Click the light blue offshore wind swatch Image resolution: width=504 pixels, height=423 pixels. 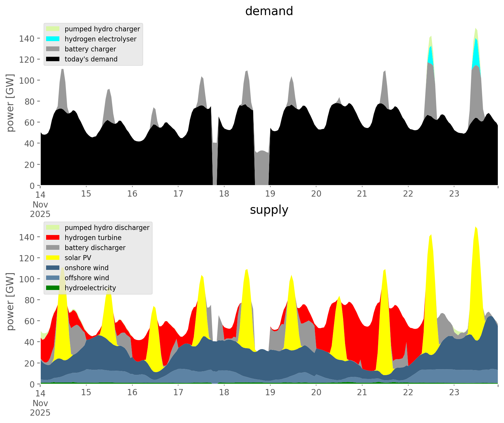pyautogui.click(x=53, y=278)
